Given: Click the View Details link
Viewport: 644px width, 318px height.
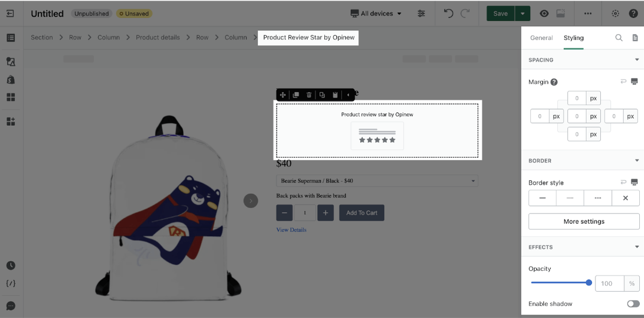Looking at the screenshot, I should point(291,230).
